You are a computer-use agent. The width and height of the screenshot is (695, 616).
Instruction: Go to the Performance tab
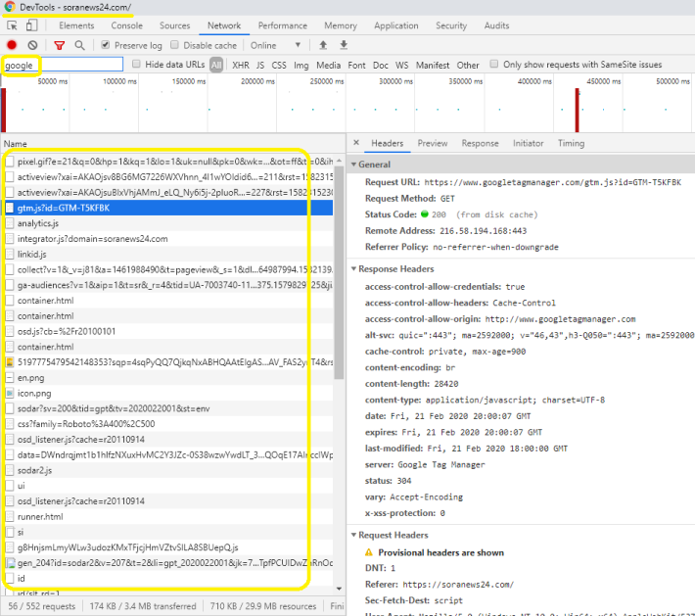click(x=282, y=25)
